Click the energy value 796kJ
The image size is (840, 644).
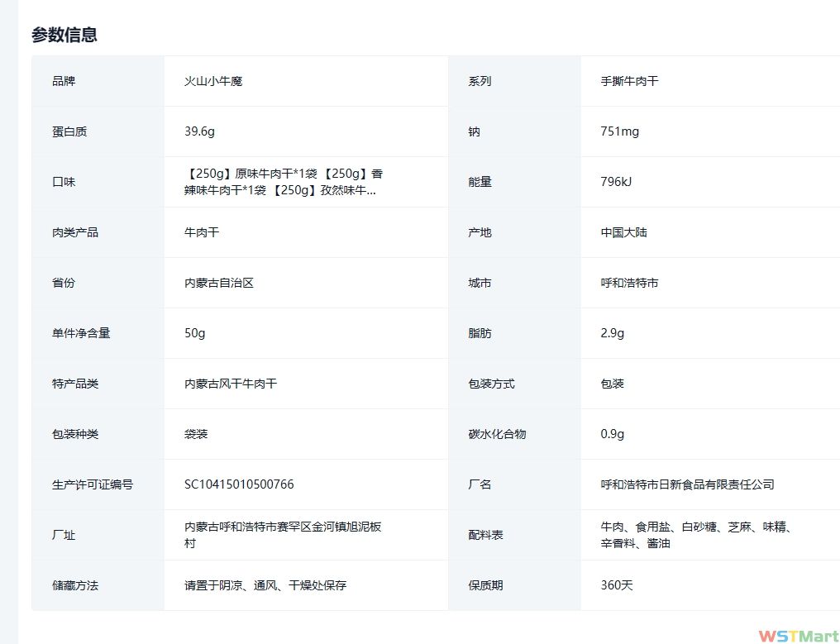[616, 182]
